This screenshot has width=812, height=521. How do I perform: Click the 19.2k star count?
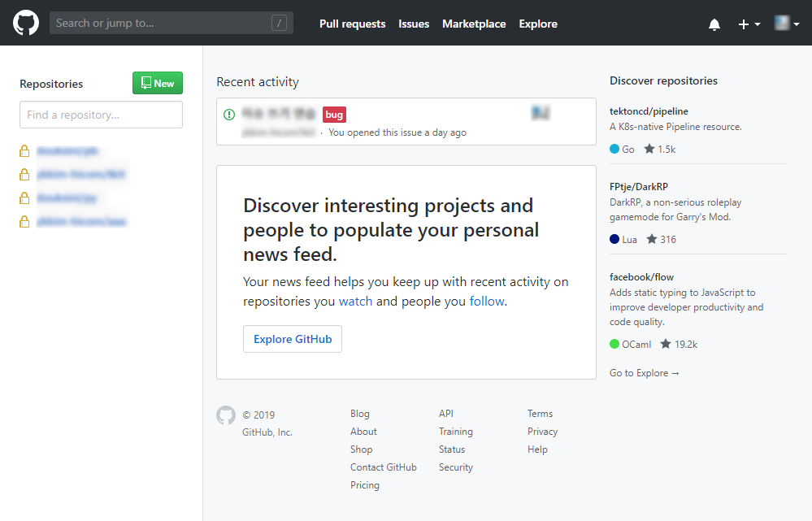pyautogui.click(x=686, y=344)
